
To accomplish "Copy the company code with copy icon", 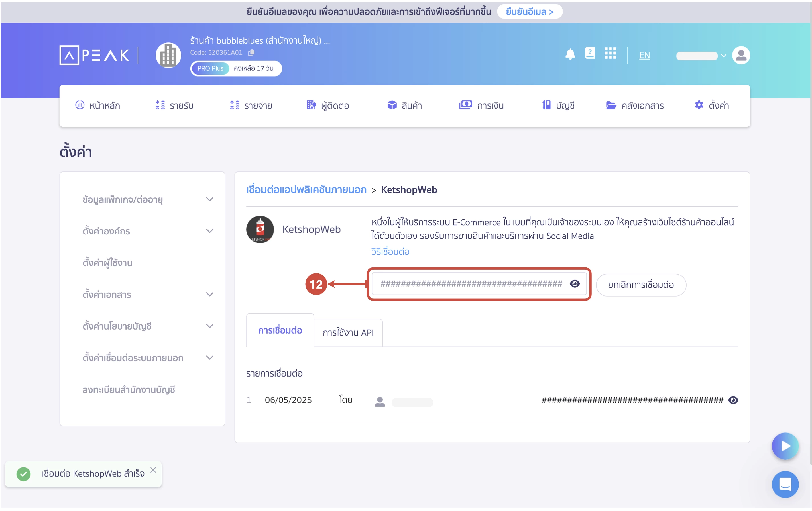I will pos(251,53).
